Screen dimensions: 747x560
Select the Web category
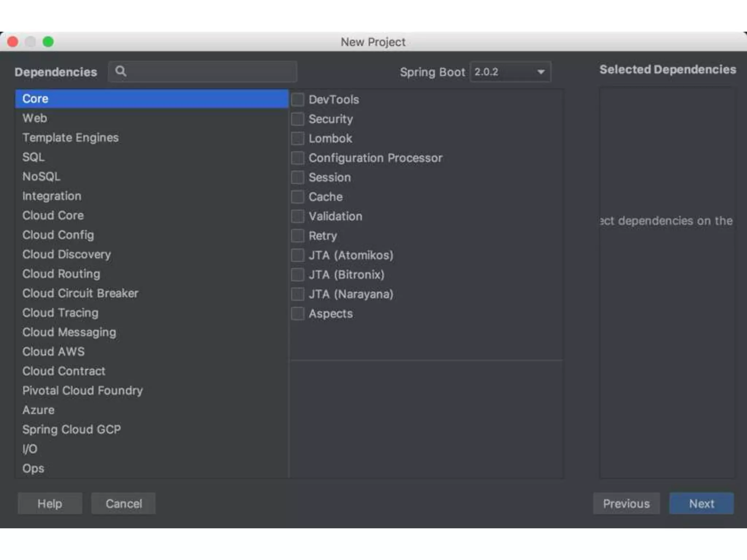[35, 118]
